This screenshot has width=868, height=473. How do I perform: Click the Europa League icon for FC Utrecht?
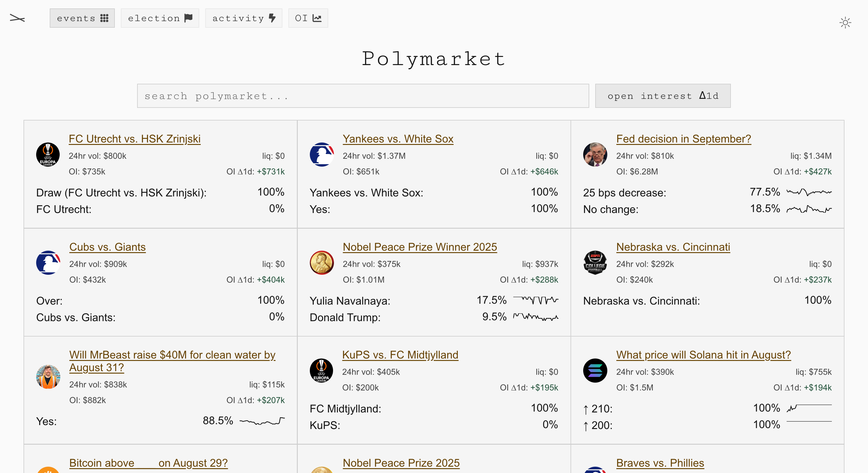tap(48, 155)
